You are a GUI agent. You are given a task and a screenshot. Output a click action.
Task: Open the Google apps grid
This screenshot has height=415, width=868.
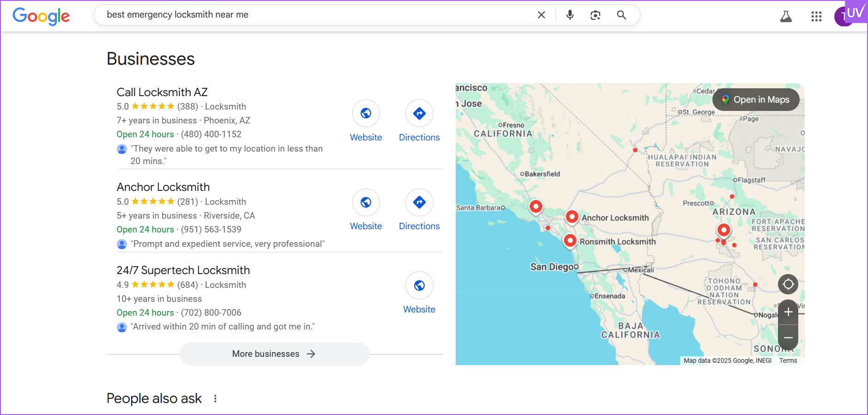[x=816, y=17]
